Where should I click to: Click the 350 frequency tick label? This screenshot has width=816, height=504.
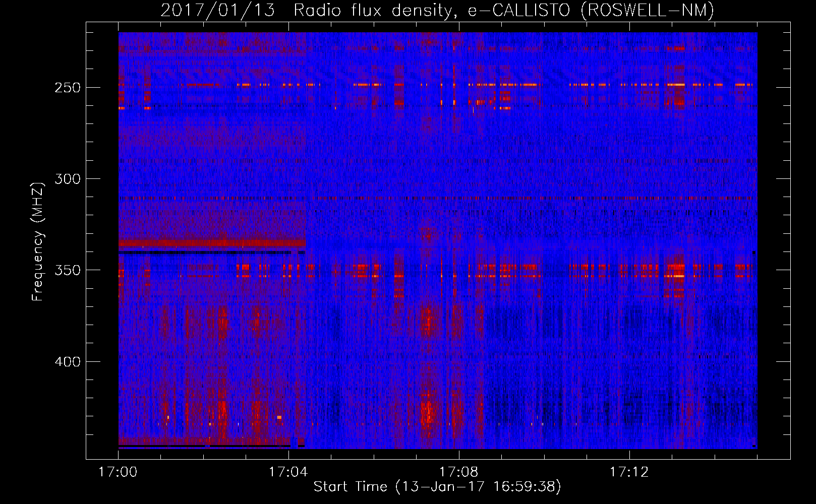click(x=68, y=270)
